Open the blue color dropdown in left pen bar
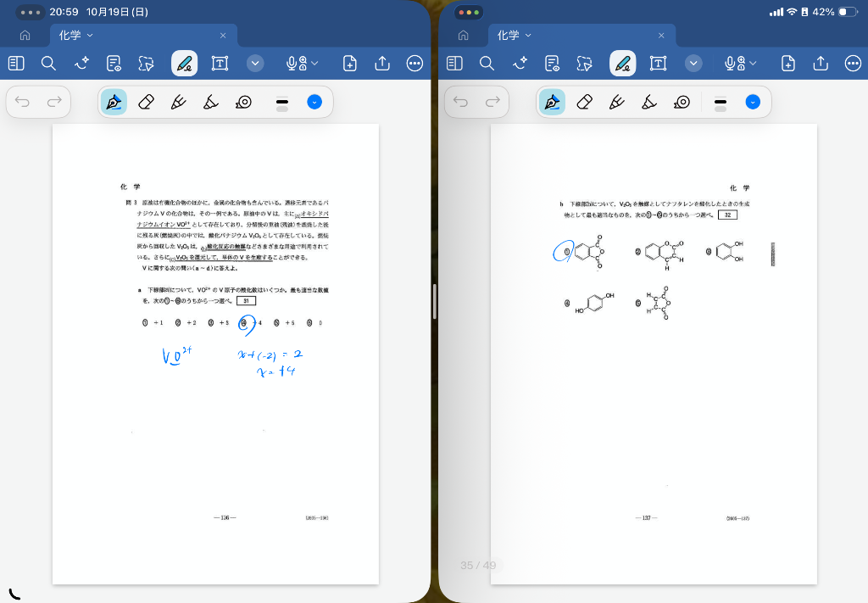Image resolution: width=868 pixels, height=603 pixels. (314, 103)
